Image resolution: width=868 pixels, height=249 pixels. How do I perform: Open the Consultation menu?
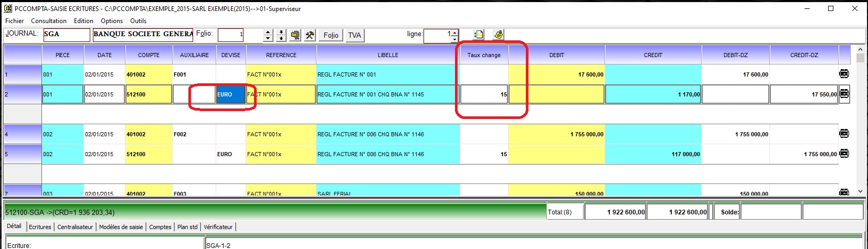coord(49,21)
